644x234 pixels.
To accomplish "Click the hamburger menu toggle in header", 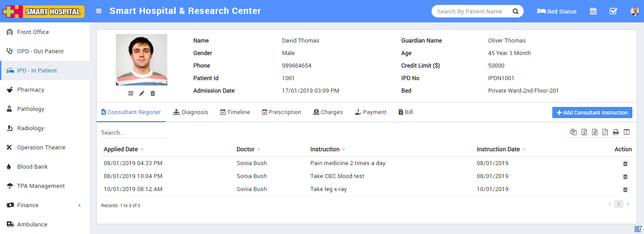I will pos(99,11).
